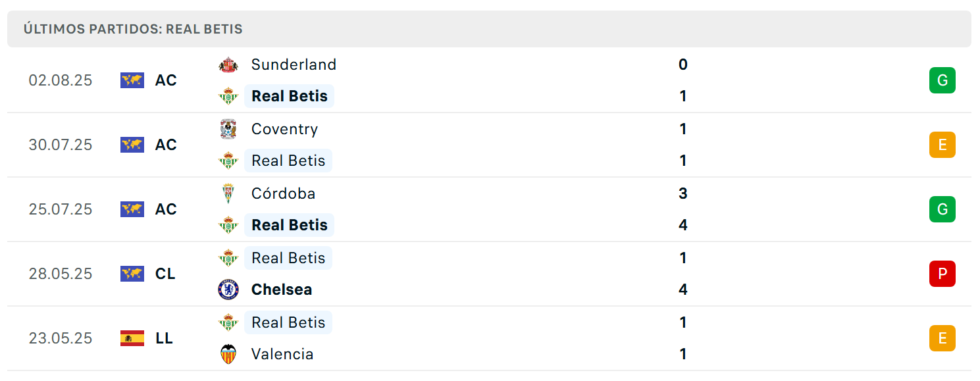Click the Sunderland club crest icon

(228, 64)
